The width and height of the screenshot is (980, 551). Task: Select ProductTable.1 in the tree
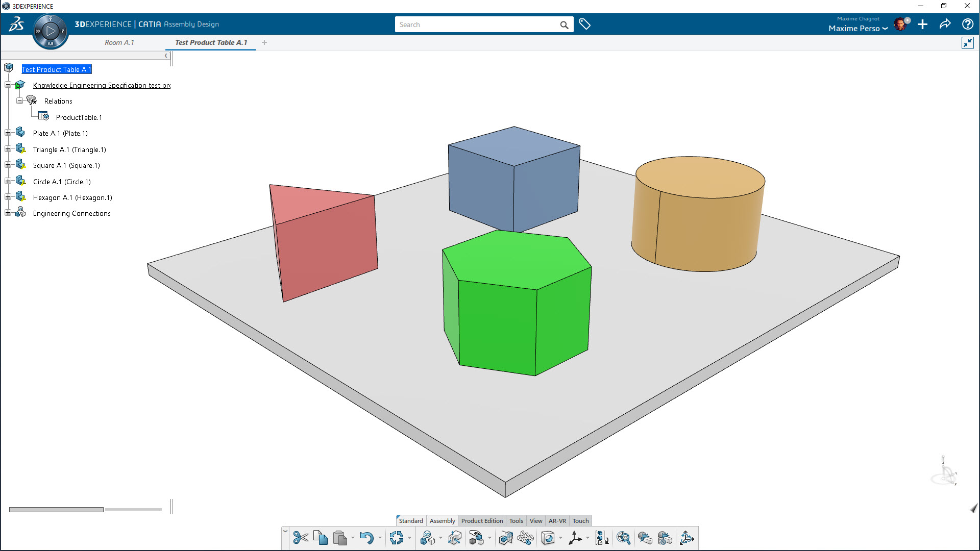coord(79,117)
